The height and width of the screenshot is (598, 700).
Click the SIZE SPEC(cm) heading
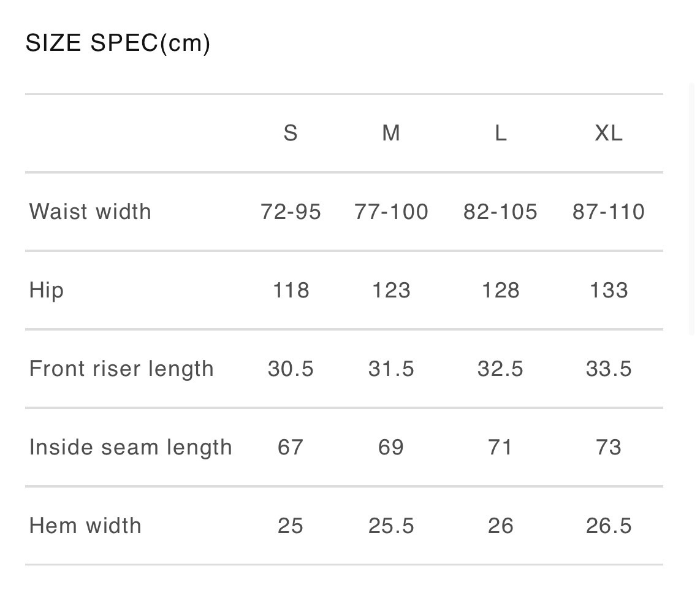tap(118, 44)
